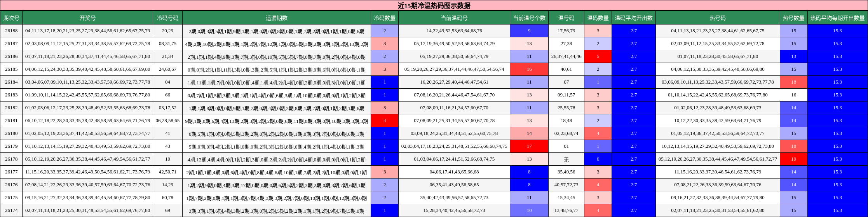This screenshot has height=217, width=868.
Task: Select period number 26186
Action: [x=11, y=56]
